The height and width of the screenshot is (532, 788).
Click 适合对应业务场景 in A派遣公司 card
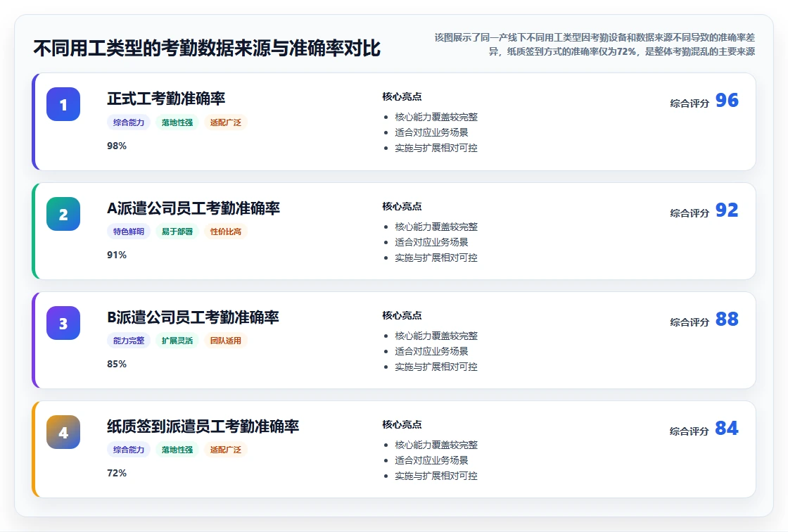(x=431, y=242)
